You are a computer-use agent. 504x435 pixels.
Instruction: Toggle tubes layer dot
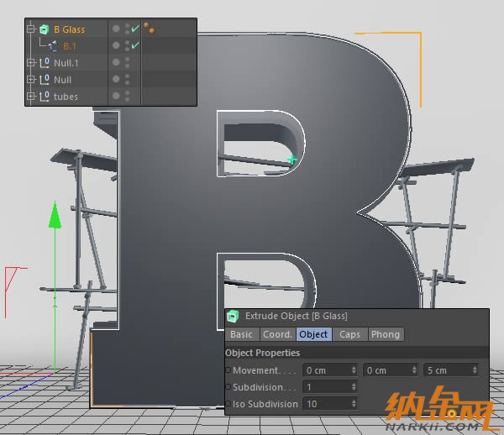tap(116, 96)
